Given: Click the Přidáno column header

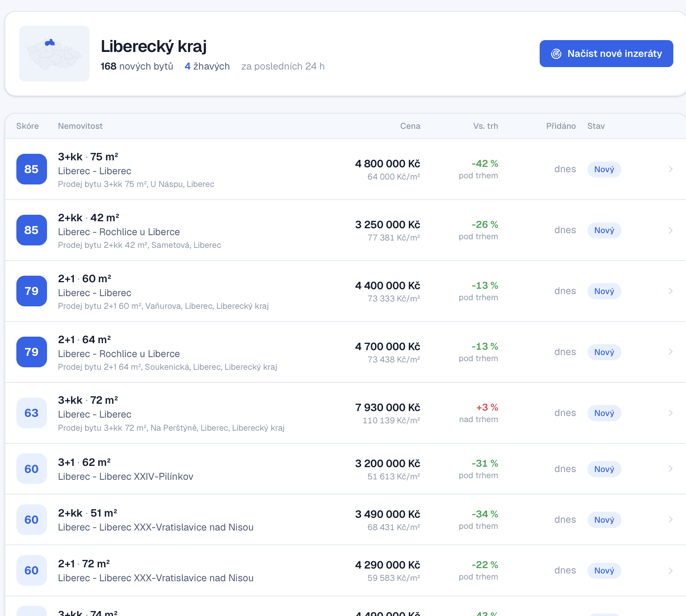Looking at the screenshot, I should 561,126.
